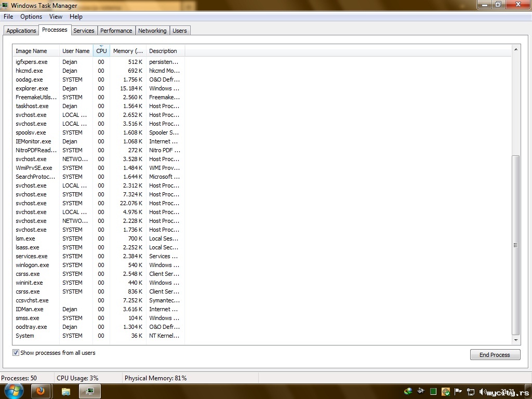Open network connection tray icon
Screen dimensions: 532x399
coord(471,392)
